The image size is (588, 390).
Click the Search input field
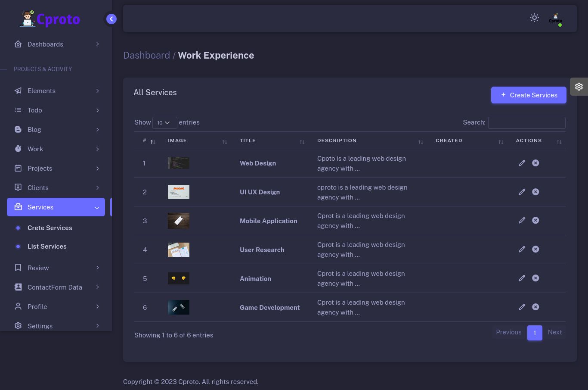click(526, 123)
